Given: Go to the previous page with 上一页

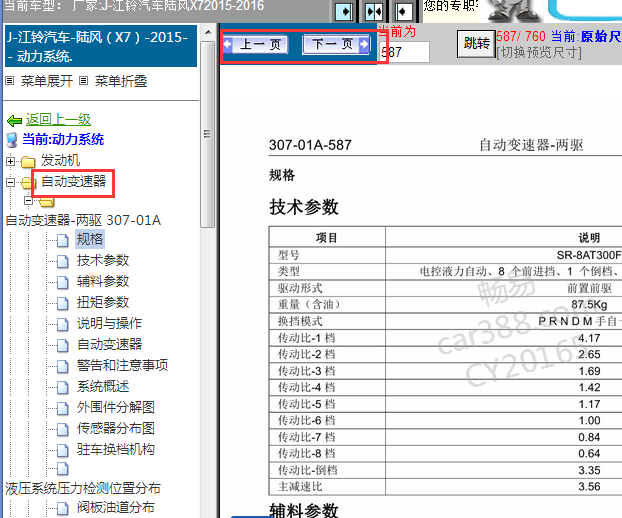Looking at the screenshot, I should 255,44.
